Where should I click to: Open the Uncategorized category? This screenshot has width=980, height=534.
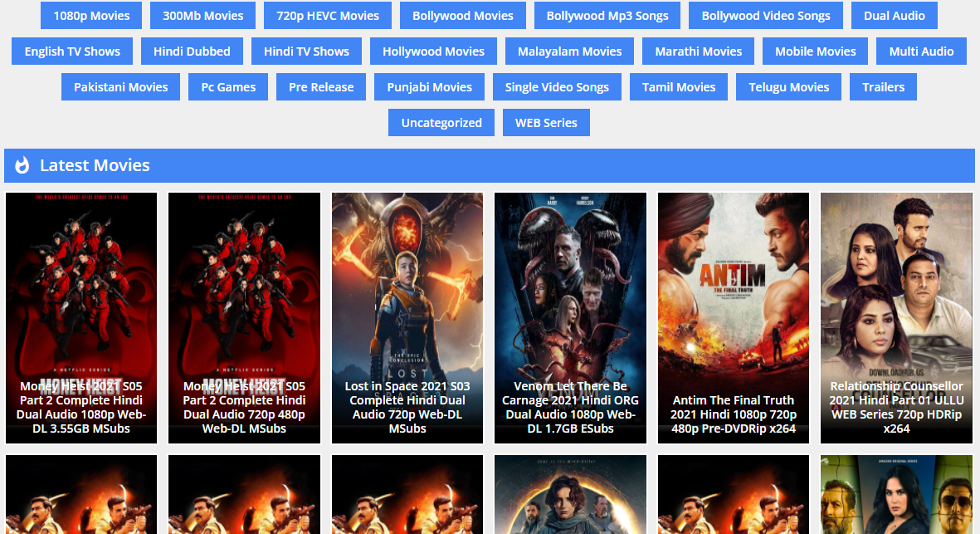coord(441,123)
